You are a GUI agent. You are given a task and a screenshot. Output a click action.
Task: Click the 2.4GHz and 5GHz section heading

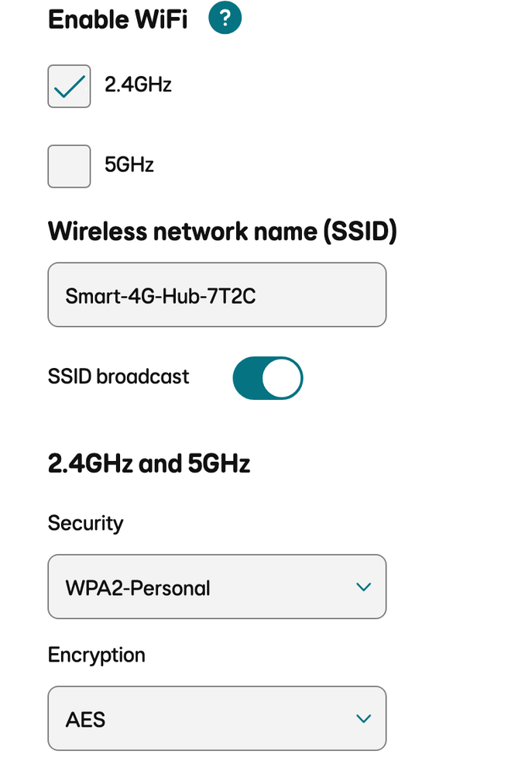point(149,463)
